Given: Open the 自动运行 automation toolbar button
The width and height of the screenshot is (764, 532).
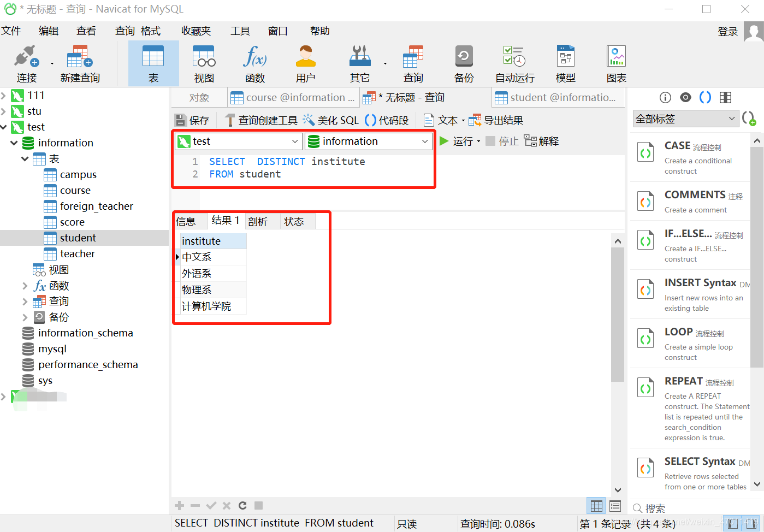Looking at the screenshot, I should [514, 64].
